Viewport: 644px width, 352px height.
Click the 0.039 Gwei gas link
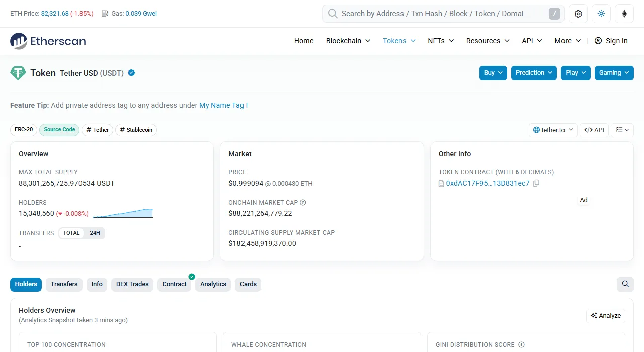point(141,14)
